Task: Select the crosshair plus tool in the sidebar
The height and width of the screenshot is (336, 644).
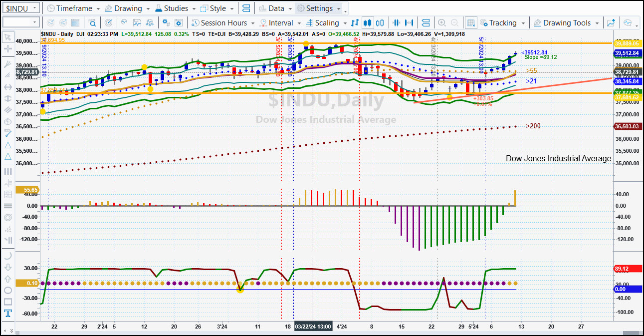Action: [x=8, y=49]
